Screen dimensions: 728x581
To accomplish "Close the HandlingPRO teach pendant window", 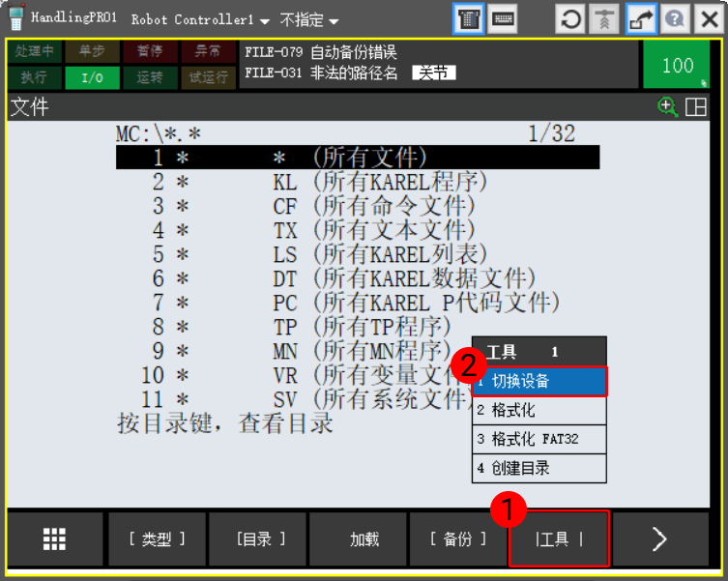I will [710, 19].
